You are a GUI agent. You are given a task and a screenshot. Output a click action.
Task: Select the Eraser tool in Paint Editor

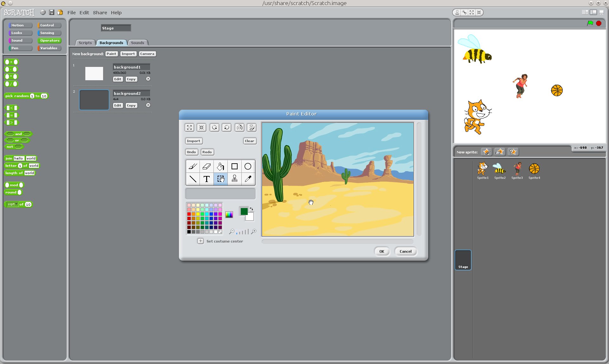[x=206, y=166]
